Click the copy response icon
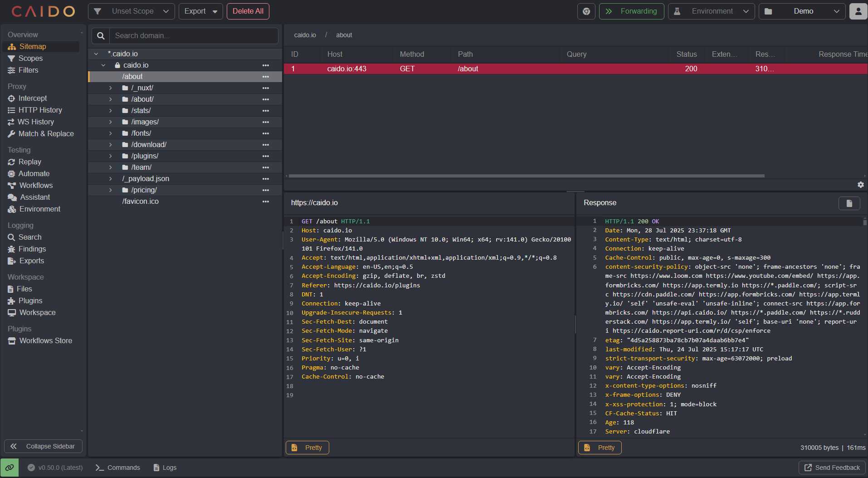Screen dimensions: 868x478 [x=849, y=203]
